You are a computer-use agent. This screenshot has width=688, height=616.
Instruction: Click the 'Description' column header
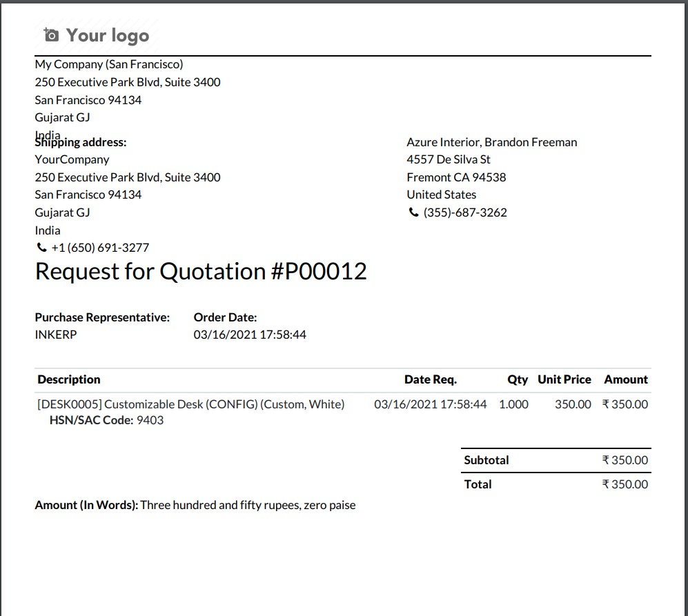69,379
